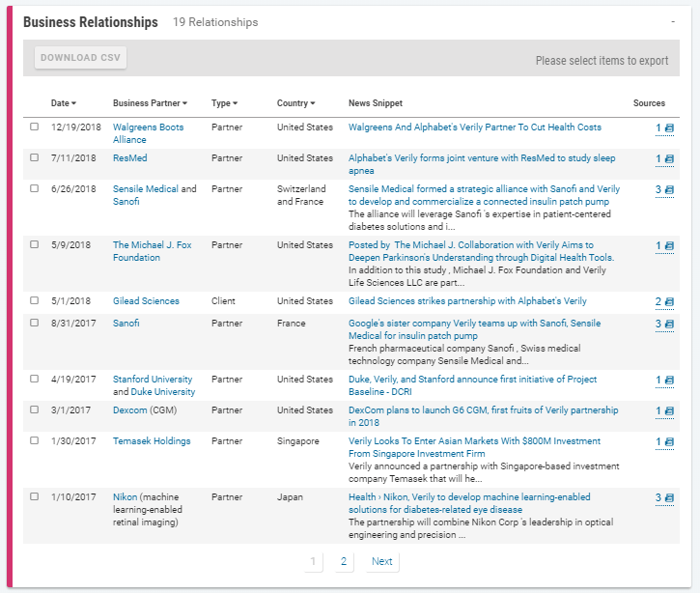Check the Walgreens Boots Alliance row checkbox
Image resolution: width=700 pixels, height=593 pixels.
35,127
